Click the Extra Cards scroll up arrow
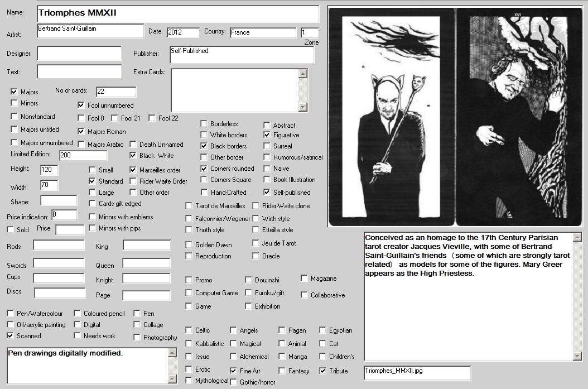The width and height of the screenshot is (588, 389). click(x=303, y=73)
